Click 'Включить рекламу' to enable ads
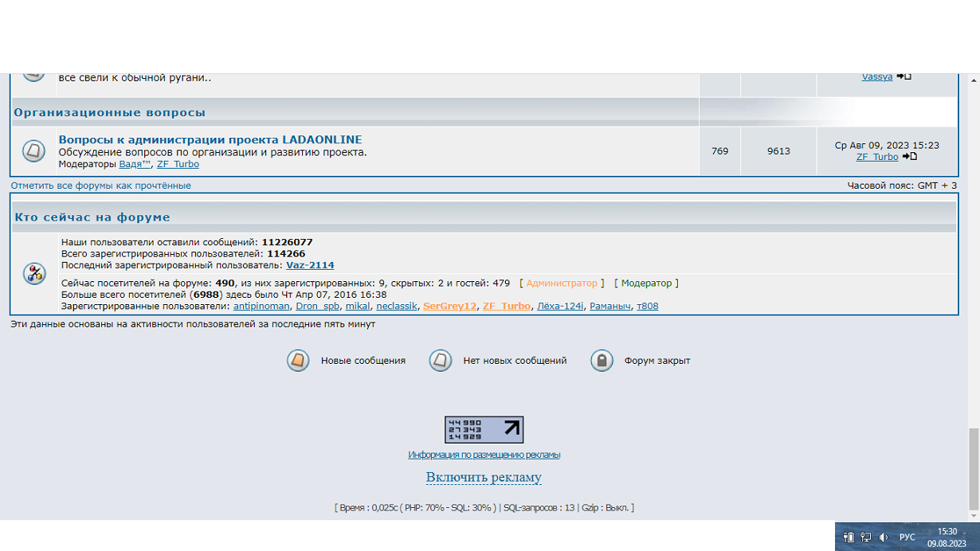Viewport: 980px width, 551px height. [484, 478]
